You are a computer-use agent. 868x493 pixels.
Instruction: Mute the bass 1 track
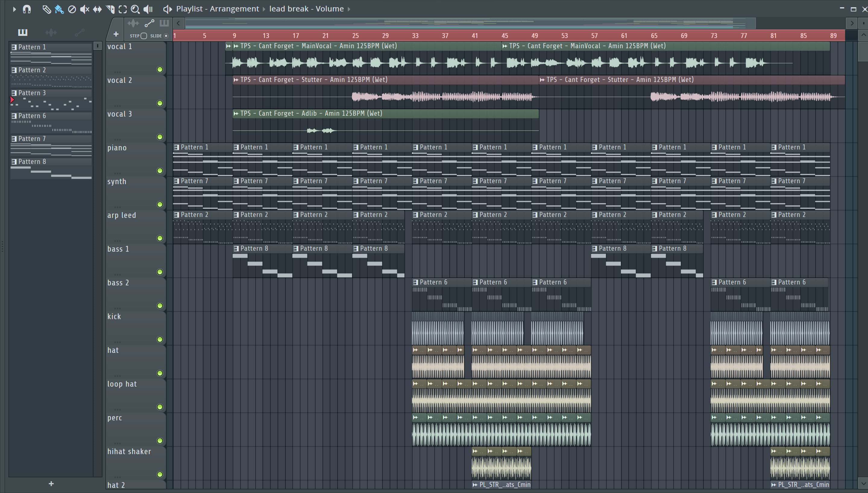[160, 272]
